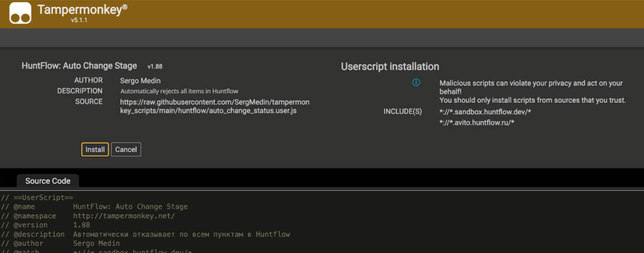Click the script version v1.88
This screenshot has height=253, width=644.
click(x=155, y=66)
